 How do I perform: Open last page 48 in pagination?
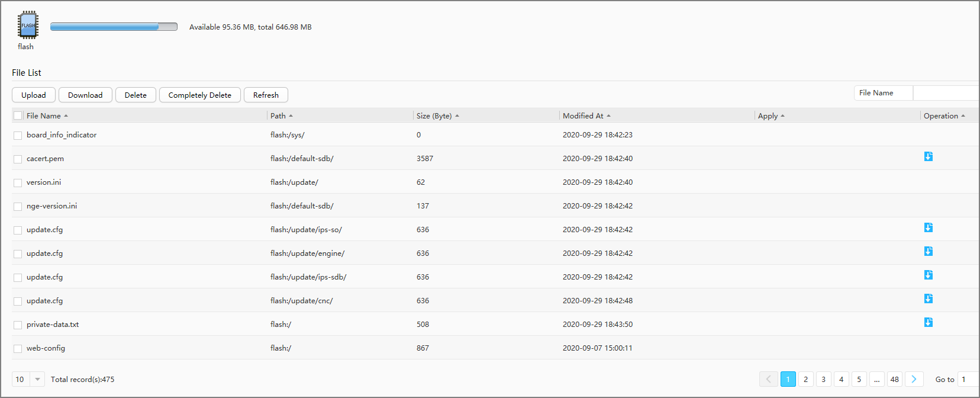894,379
